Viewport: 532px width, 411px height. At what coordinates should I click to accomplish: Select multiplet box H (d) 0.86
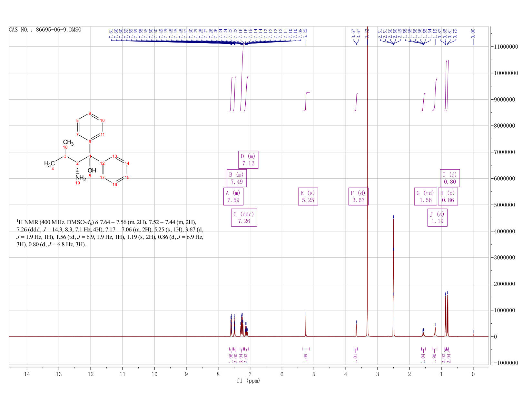point(448,197)
